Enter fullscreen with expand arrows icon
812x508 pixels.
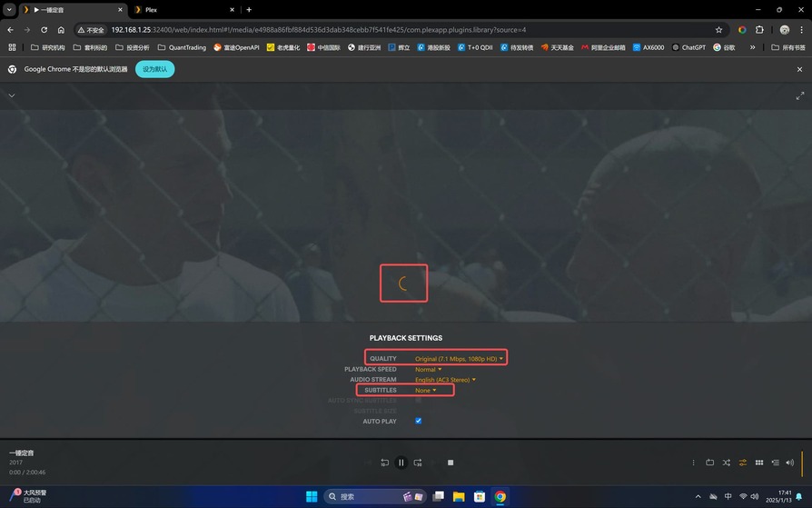pyautogui.click(x=800, y=96)
